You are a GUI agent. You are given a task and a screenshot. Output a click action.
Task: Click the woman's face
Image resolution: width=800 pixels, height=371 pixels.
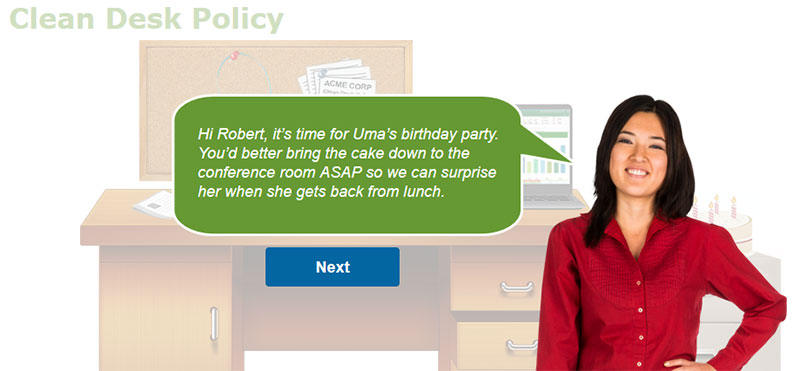638,155
